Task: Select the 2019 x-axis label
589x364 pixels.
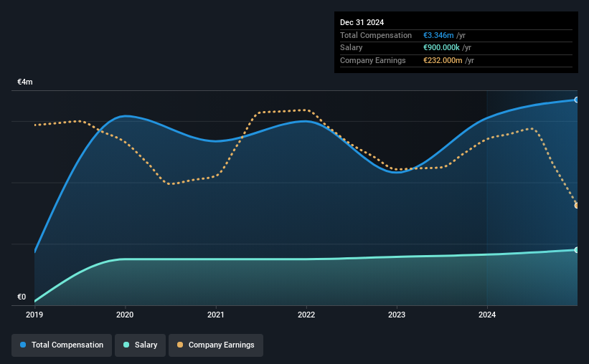Action: (x=34, y=315)
